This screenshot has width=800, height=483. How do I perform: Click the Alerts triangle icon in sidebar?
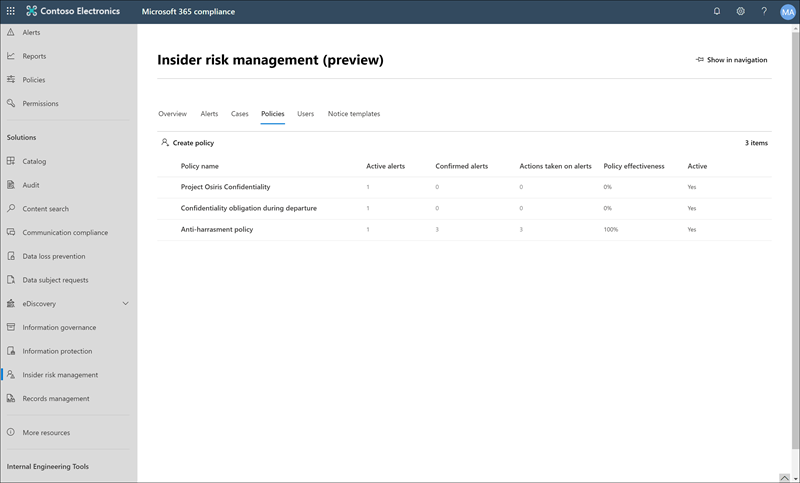pyautogui.click(x=11, y=32)
